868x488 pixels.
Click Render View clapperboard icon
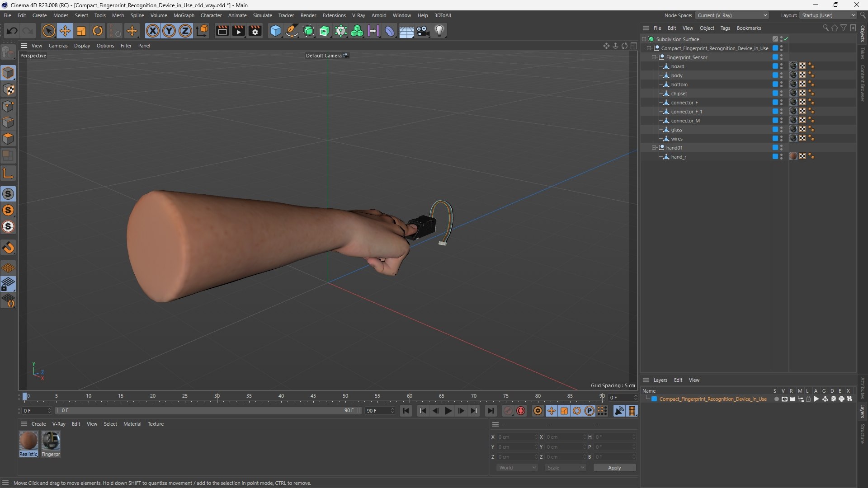click(x=222, y=31)
